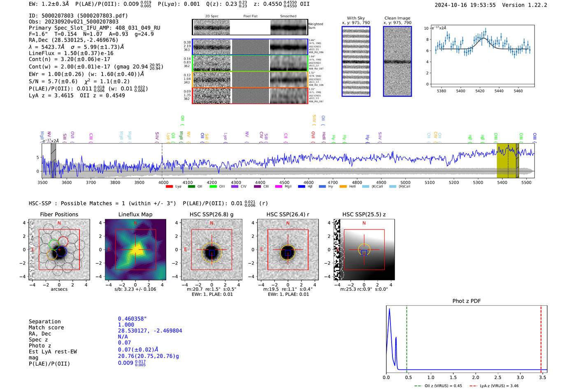This screenshot has width=576, height=392.
Task: Select the RA,Dec (28.530125,-2.469676) text
Action: point(74,40)
